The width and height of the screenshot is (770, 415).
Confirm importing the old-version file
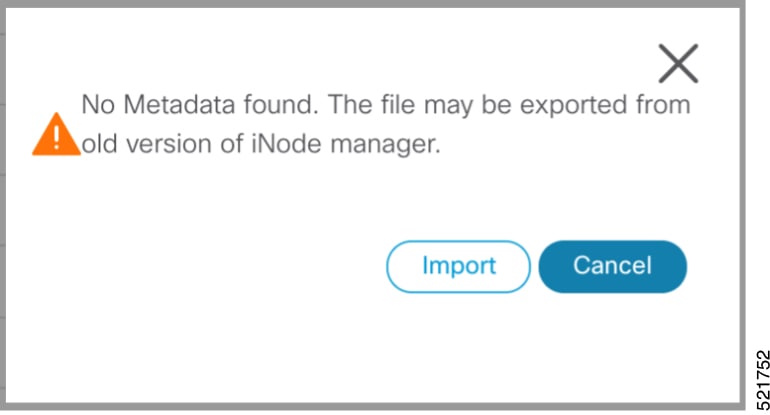[458, 267]
